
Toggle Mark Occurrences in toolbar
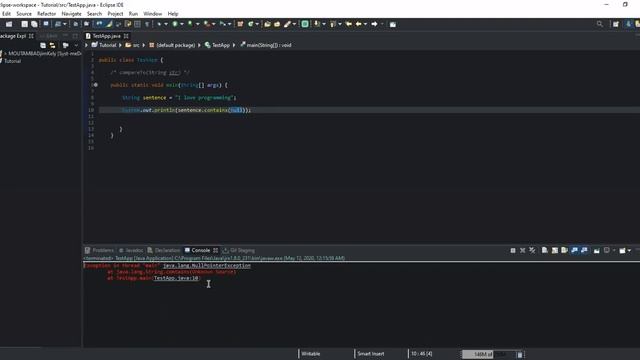point(109,24)
